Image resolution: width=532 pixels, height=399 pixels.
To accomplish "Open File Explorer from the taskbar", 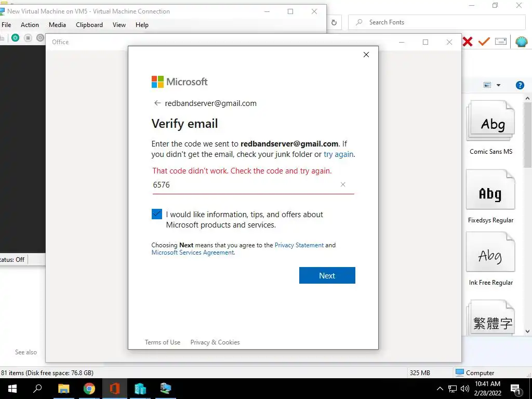I will click(63, 389).
